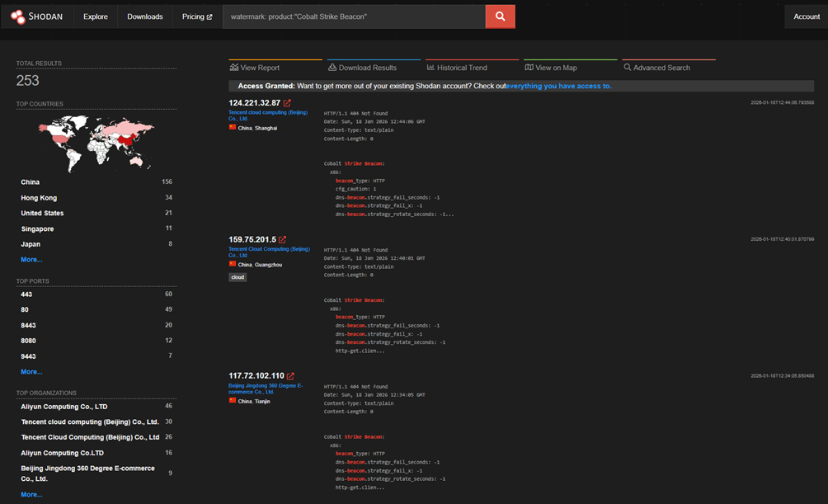Open external link icon beside 124.221.32.87
This screenshot has width=828, height=504.
(287, 103)
